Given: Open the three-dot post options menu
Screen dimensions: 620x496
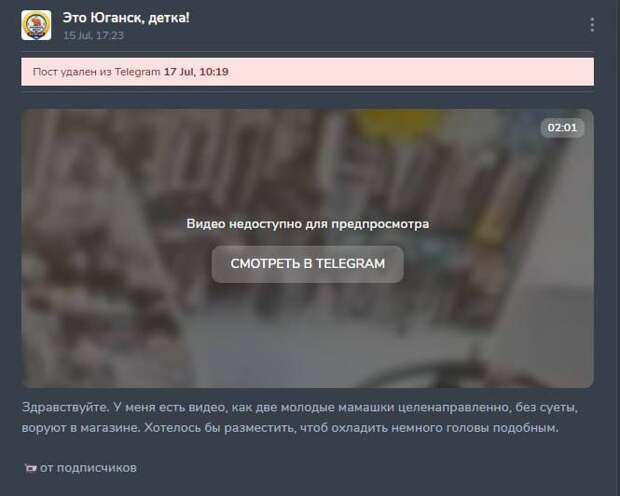Looking at the screenshot, I should [592, 25].
